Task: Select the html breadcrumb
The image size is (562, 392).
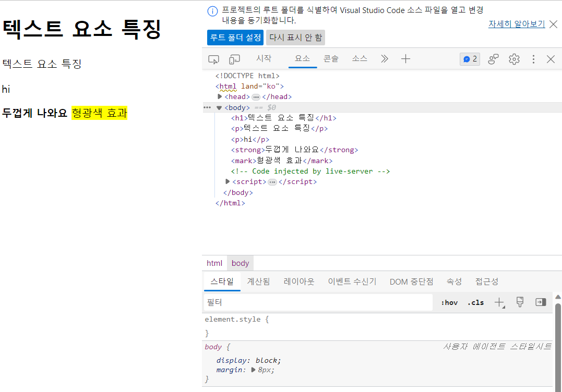Action: tap(214, 263)
